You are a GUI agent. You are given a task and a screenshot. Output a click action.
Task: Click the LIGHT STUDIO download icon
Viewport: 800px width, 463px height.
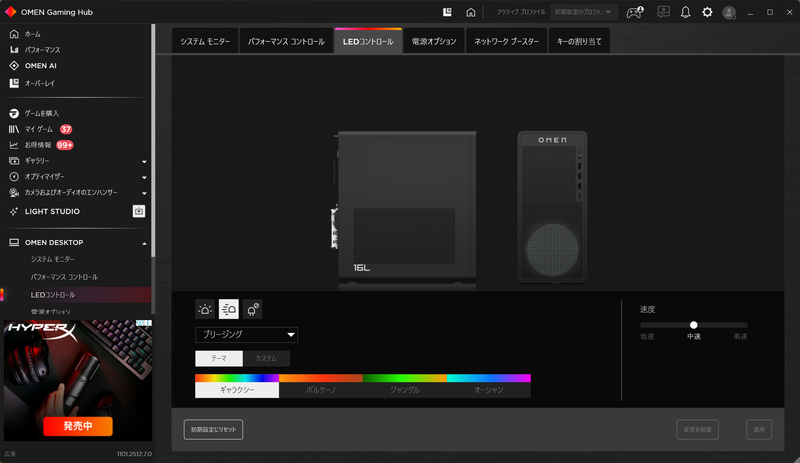tap(139, 211)
